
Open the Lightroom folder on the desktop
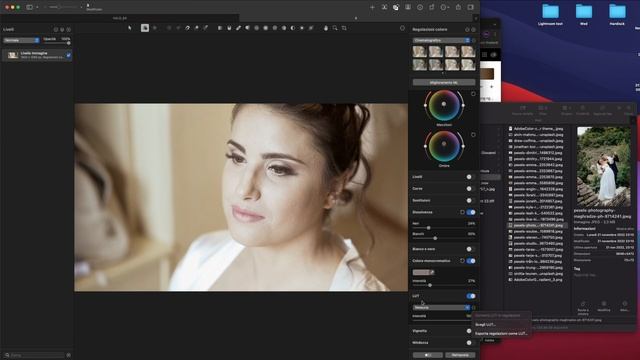(550, 14)
